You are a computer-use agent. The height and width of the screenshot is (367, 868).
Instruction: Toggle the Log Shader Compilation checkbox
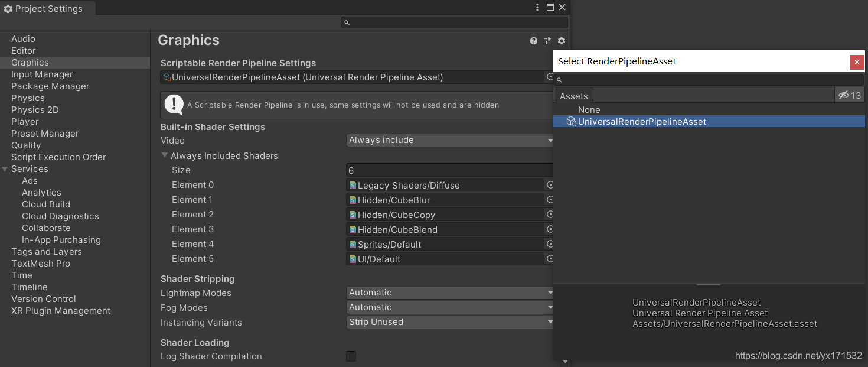coord(351,356)
